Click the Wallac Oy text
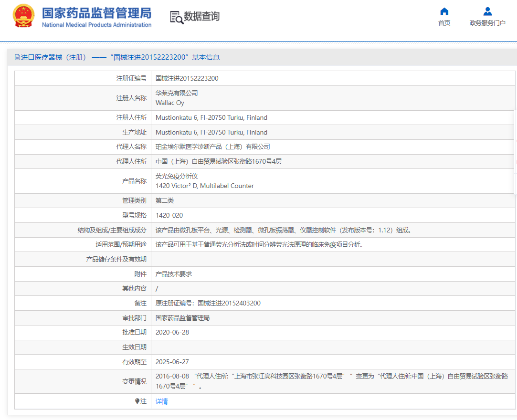The width and height of the screenshot is (517, 420). (x=170, y=103)
